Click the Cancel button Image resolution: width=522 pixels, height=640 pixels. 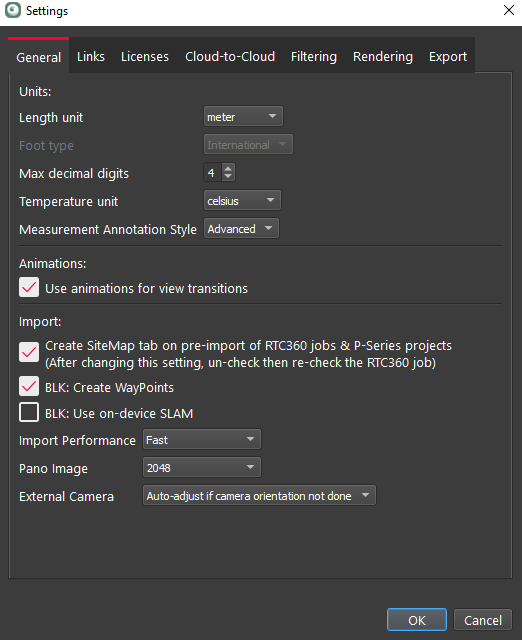pyautogui.click(x=483, y=620)
